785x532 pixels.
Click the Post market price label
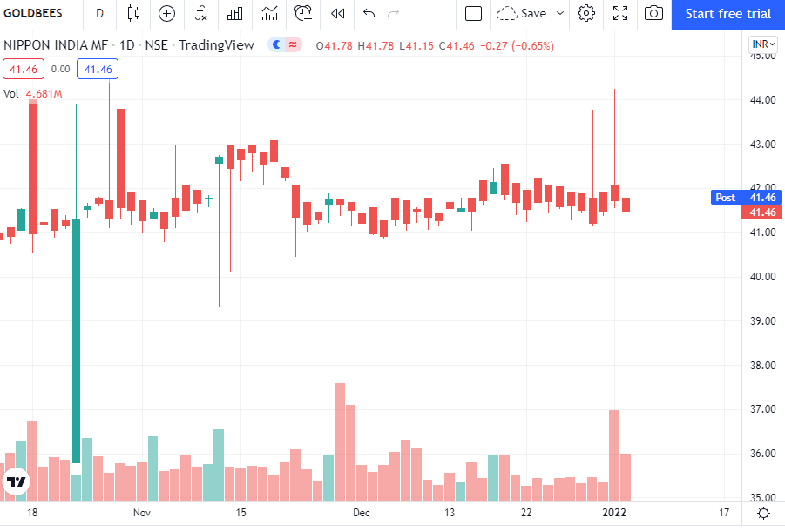tap(726, 197)
